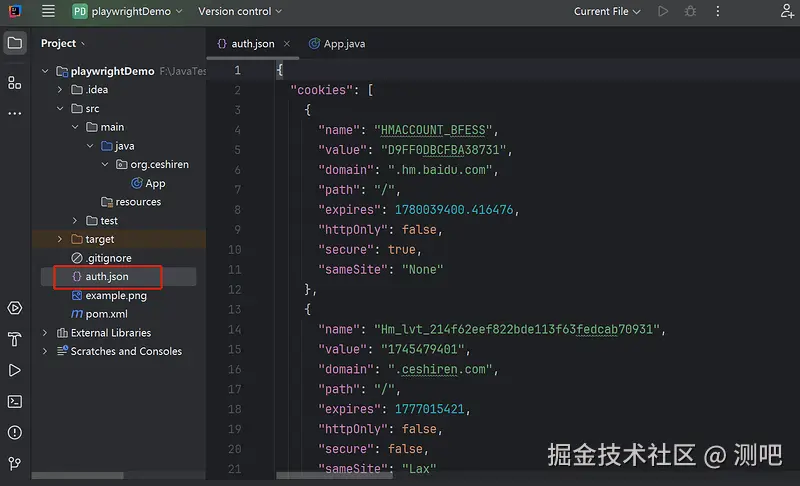The width and height of the screenshot is (800, 486).
Task: Open the Git tool window icon
Action: click(x=15, y=464)
